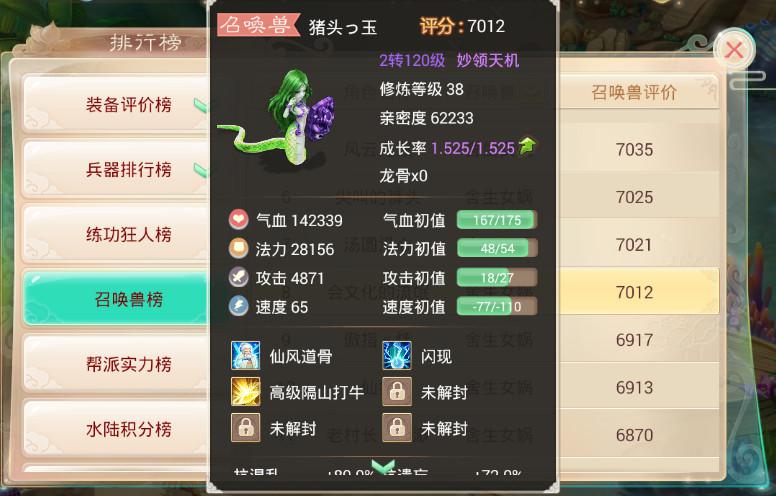This screenshot has width=776, height=496.
Task: Select the highlighted 召唤兽榜 tab
Action: coord(116,299)
